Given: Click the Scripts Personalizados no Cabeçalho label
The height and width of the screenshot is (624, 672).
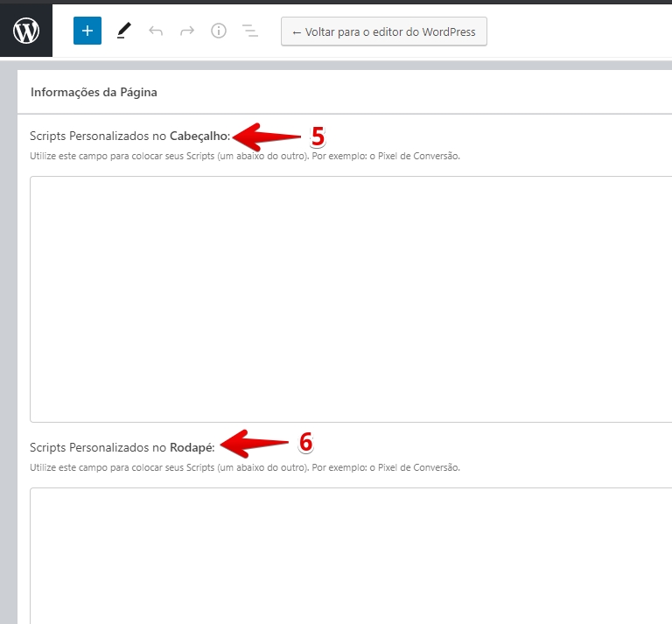Looking at the screenshot, I should [x=129, y=137].
